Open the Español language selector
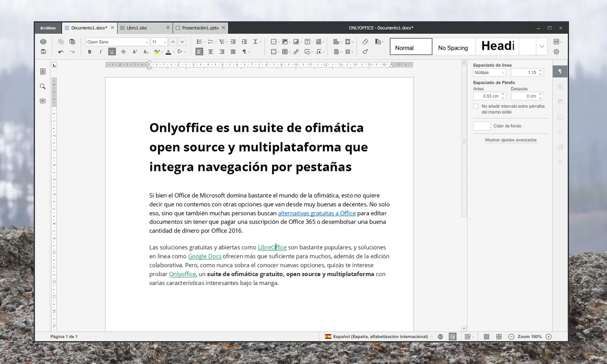Image resolution: width=607 pixels, height=364 pixels. [379, 337]
